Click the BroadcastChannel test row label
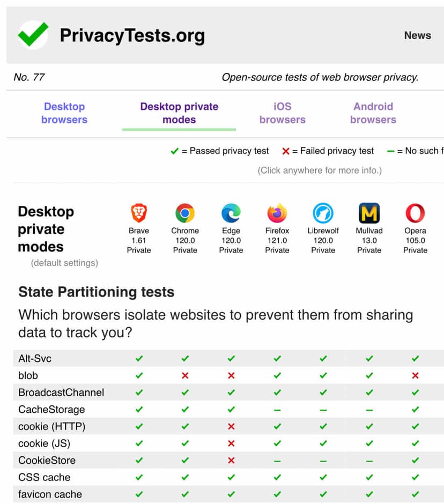This screenshot has height=504, width=444. 61,392
